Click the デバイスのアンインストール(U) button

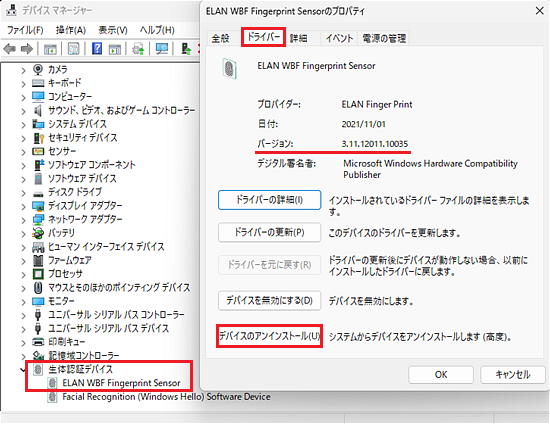point(269,336)
